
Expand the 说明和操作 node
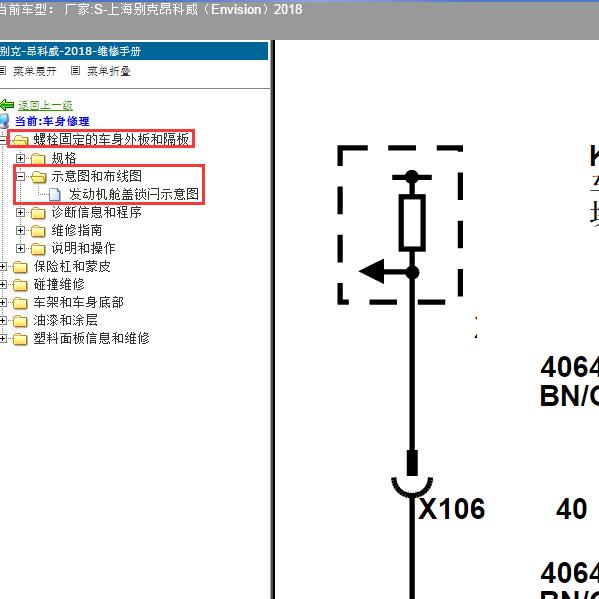point(21,249)
